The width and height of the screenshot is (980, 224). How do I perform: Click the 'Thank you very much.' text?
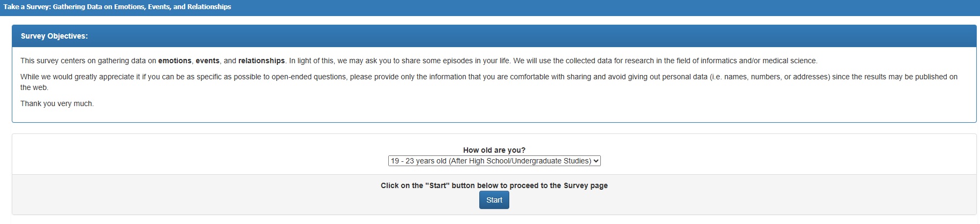pyautogui.click(x=57, y=103)
